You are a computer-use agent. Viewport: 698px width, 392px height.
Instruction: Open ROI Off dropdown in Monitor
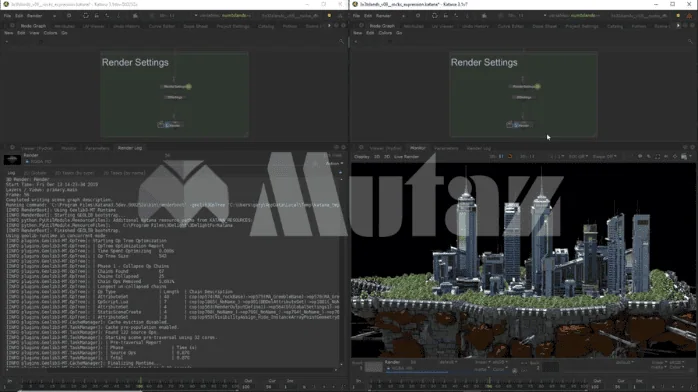coord(578,157)
